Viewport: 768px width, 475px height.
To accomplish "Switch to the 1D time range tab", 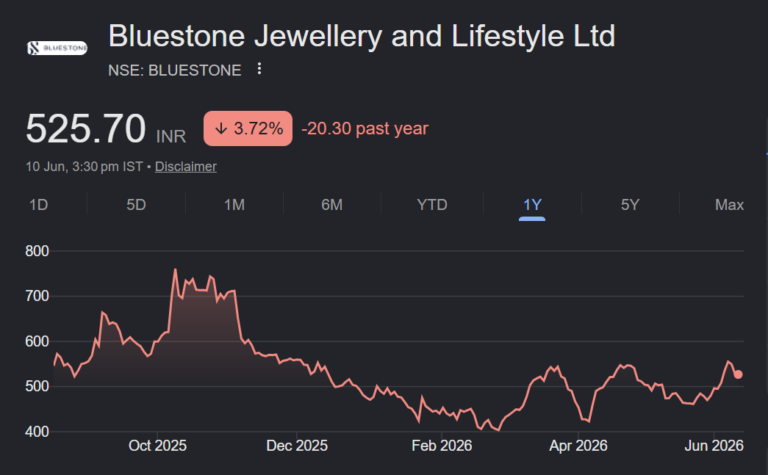I will point(38,205).
